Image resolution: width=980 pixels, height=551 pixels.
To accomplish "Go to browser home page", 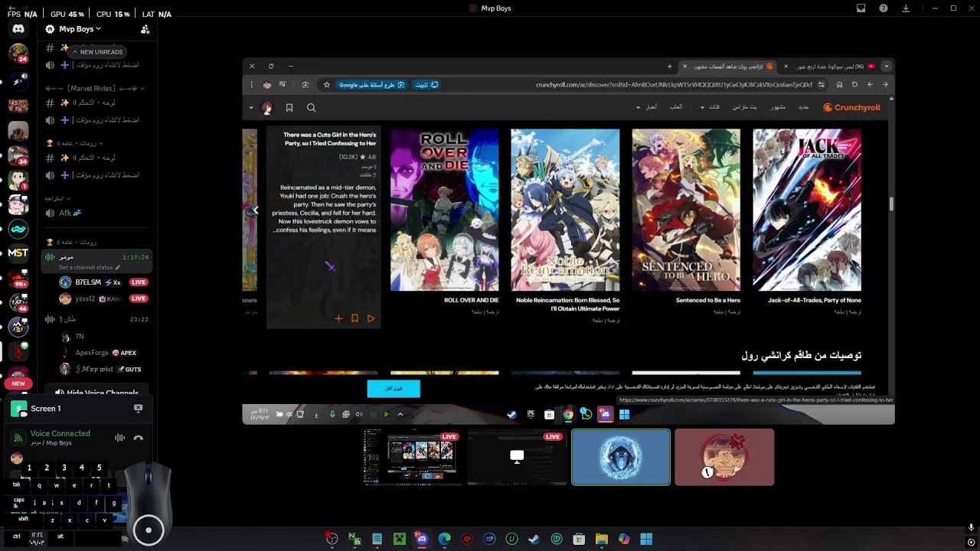I will coord(839,85).
